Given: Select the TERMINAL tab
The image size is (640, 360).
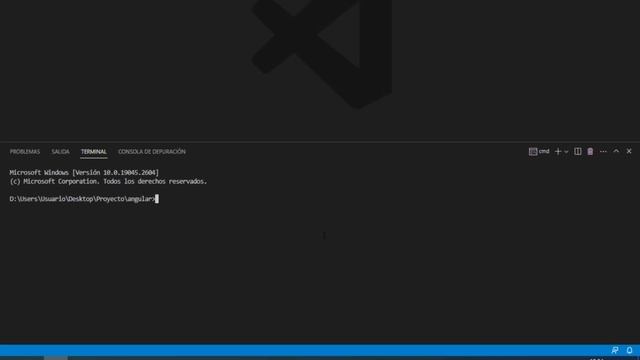Looking at the screenshot, I should click(x=93, y=152).
